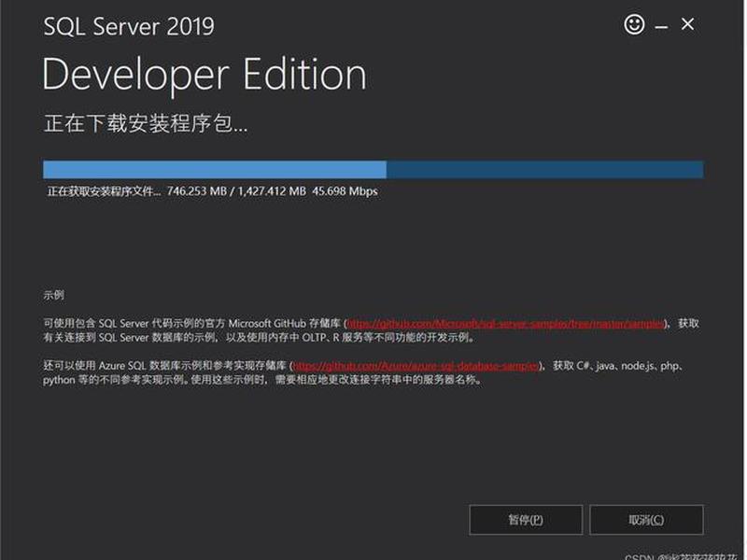Click the SQL Server 2019 title text
The height and width of the screenshot is (560, 747).
tap(129, 26)
